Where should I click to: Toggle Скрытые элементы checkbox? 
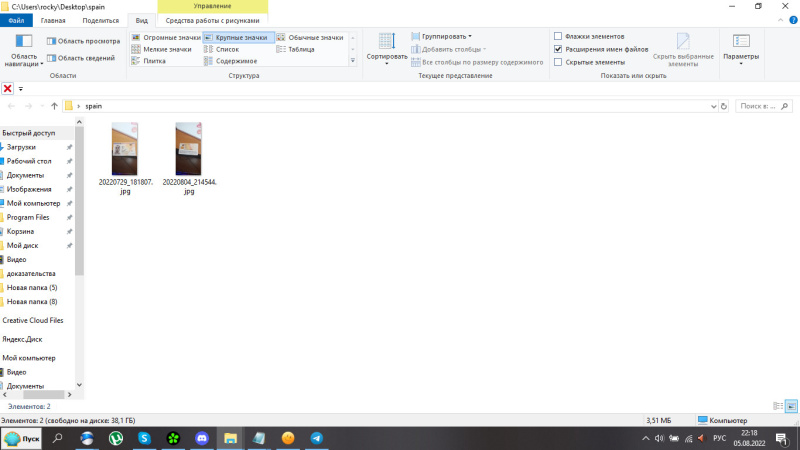pos(558,62)
